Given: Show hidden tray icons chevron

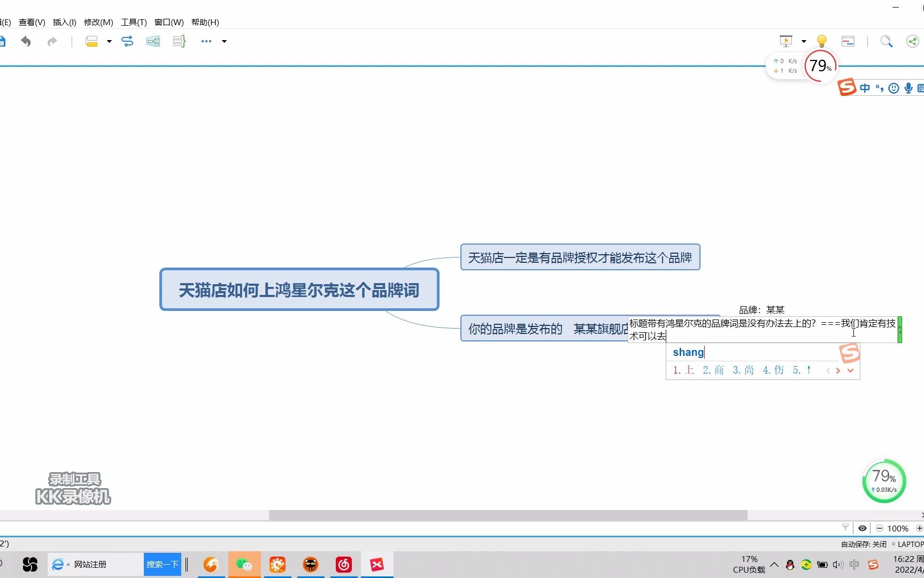Looking at the screenshot, I should [774, 564].
